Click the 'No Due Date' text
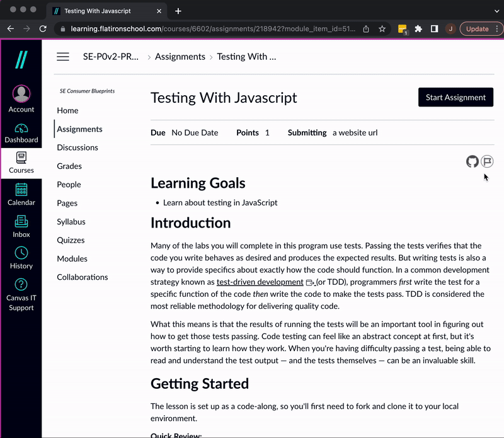This screenshot has width=504, height=438. pos(195,133)
